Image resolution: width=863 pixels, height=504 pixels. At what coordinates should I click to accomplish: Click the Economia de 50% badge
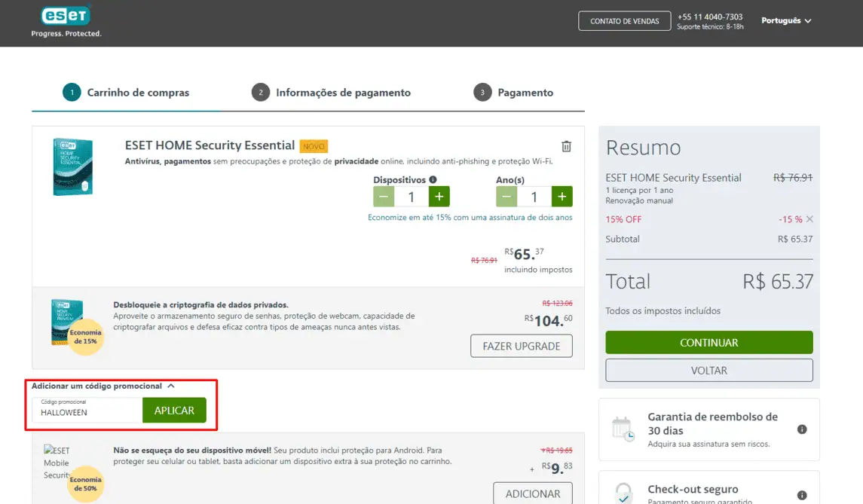85,484
